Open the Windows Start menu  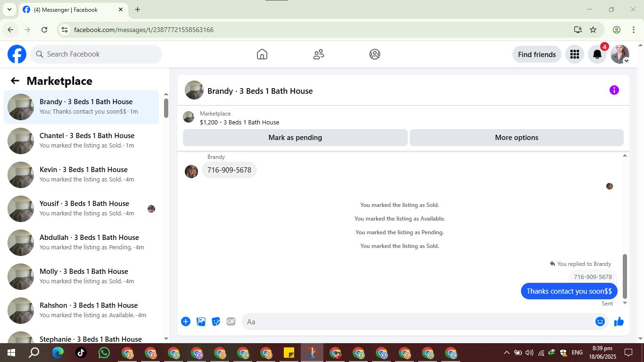(11, 353)
